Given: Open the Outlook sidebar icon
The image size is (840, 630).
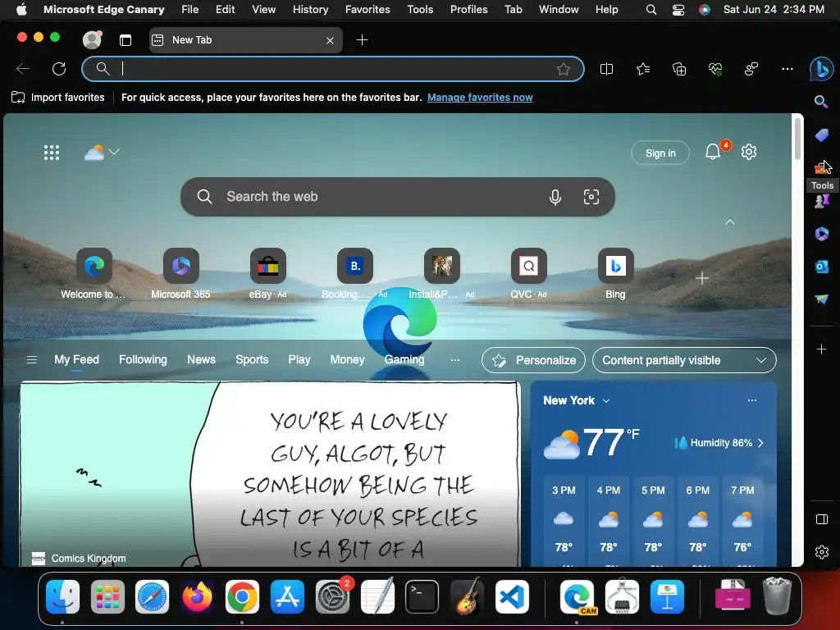Looking at the screenshot, I should (x=822, y=267).
